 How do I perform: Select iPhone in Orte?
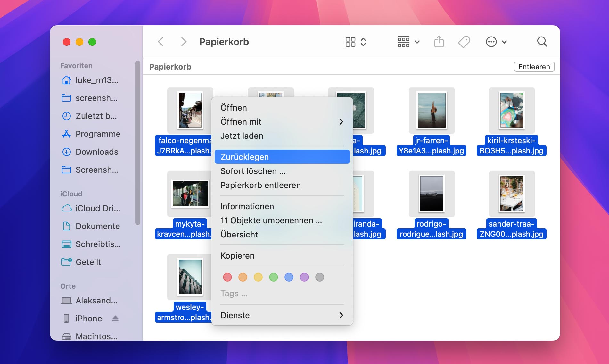click(x=82, y=318)
